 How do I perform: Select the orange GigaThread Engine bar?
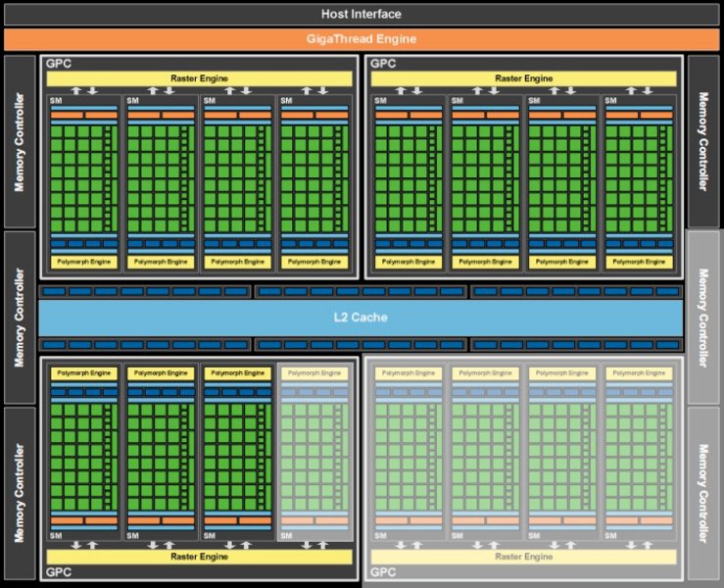click(362, 39)
